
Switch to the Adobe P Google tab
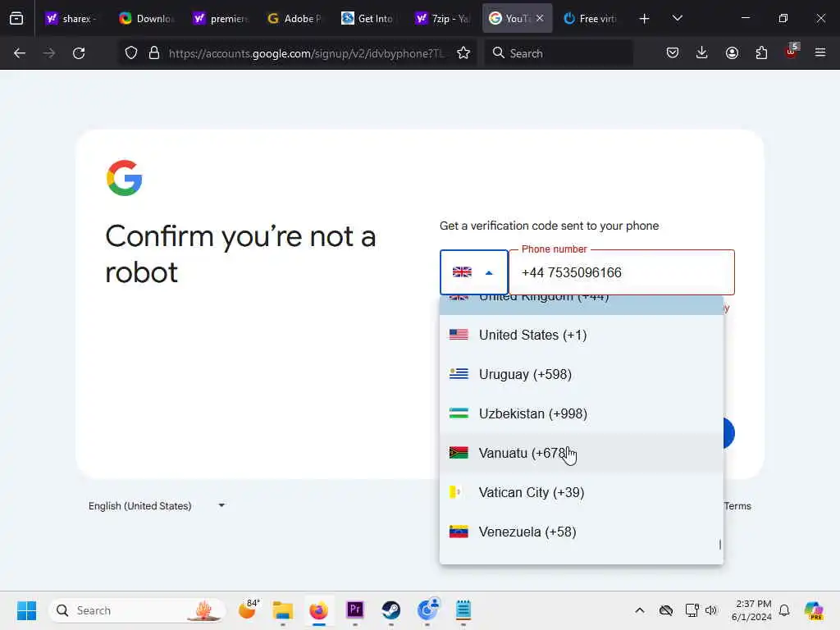click(x=294, y=19)
